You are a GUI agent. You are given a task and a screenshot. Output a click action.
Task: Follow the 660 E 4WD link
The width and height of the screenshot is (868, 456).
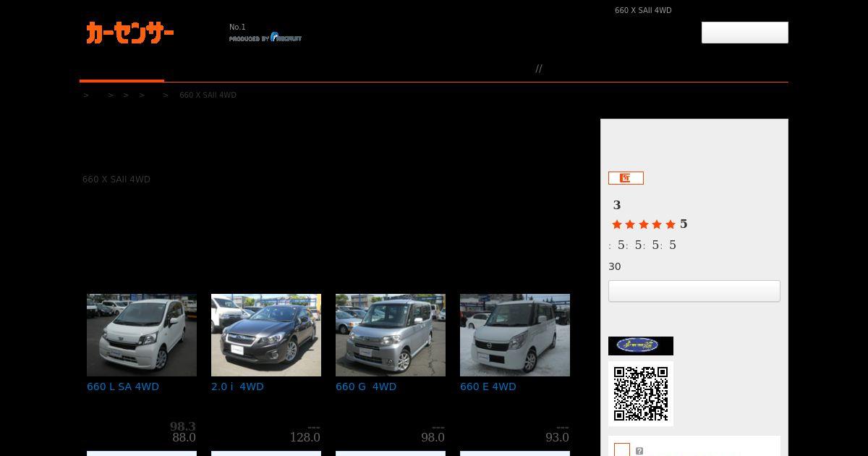(x=488, y=387)
